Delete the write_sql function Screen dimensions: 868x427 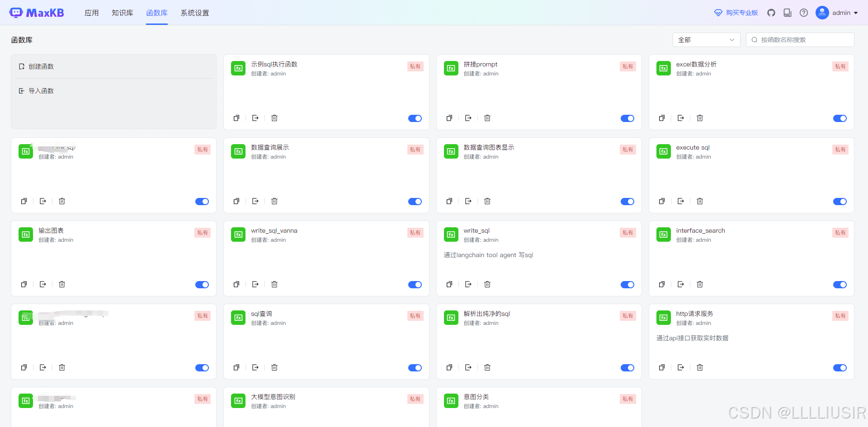click(x=487, y=284)
